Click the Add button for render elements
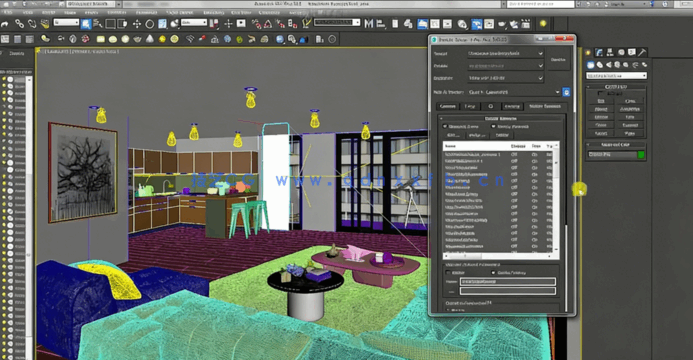Viewport: 693px width, 360px height. (x=452, y=135)
